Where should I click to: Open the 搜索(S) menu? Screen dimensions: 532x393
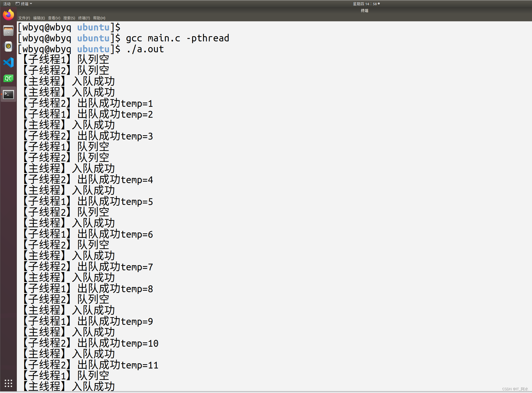pyautogui.click(x=69, y=18)
